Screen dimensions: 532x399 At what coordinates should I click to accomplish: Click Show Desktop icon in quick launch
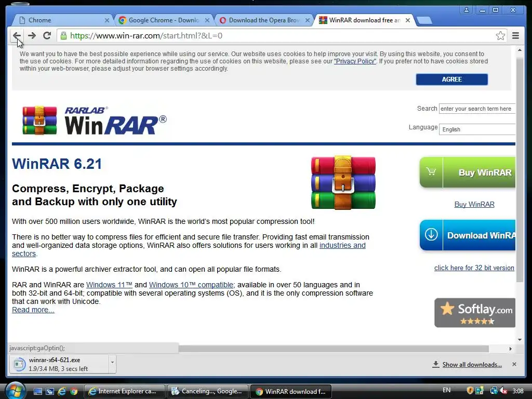click(37, 392)
